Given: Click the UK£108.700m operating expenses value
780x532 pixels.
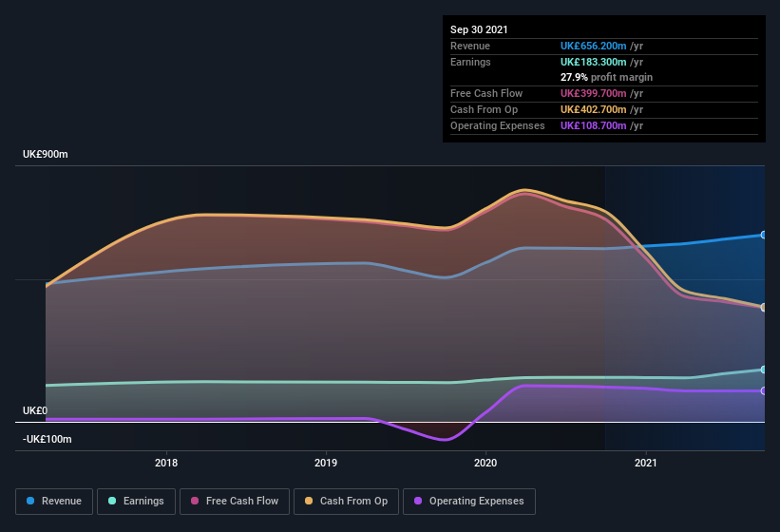Looking at the screenshot, I should pyautogui.click(x=594, y=125).
